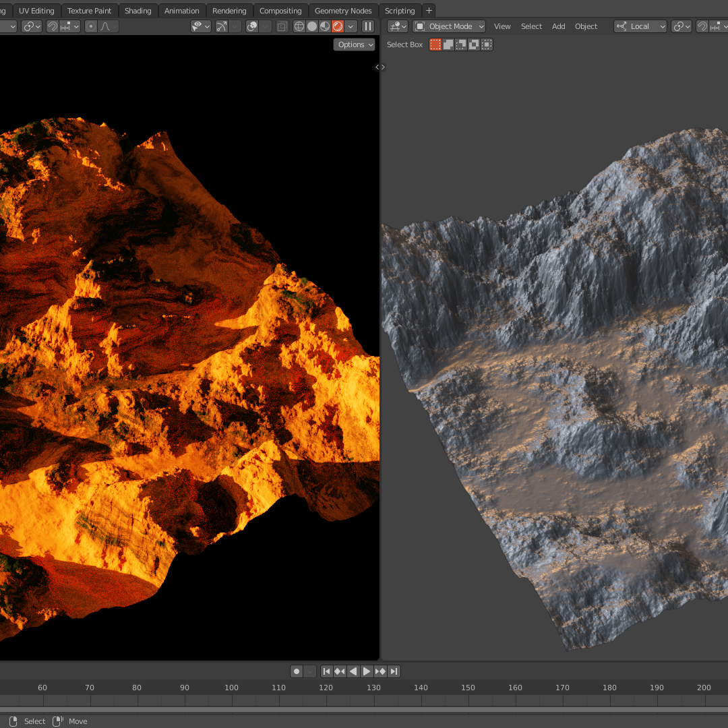Open the Add menu
This screenshot has width=728, height=728.
[559, 26]
